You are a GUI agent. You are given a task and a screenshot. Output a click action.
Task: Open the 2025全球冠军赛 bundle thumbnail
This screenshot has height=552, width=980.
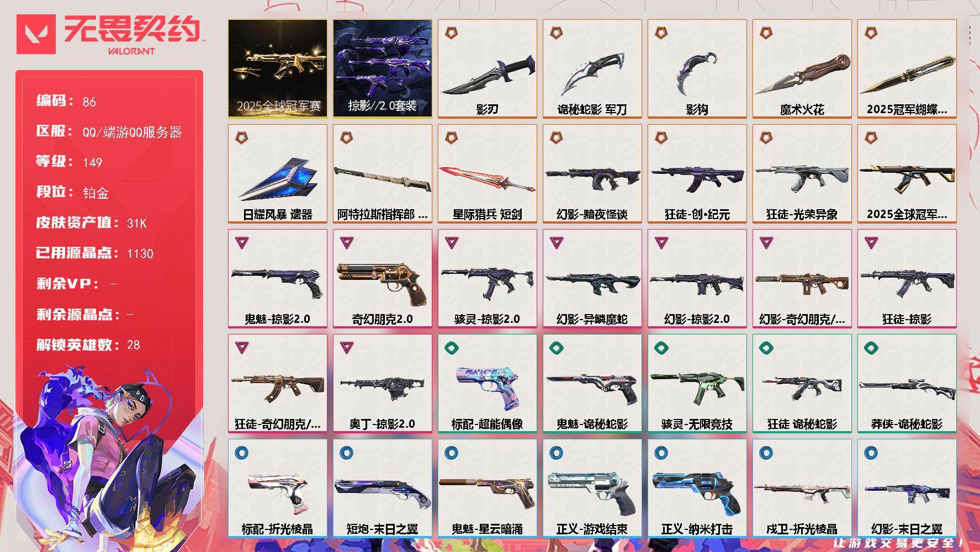(278, 69)
